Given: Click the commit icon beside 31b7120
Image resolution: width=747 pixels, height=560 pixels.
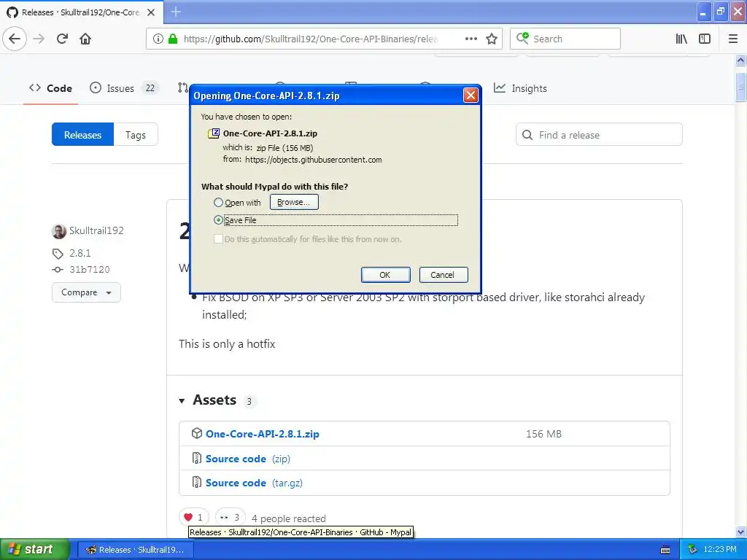Looking at the screenshot, I should (58, 270).
